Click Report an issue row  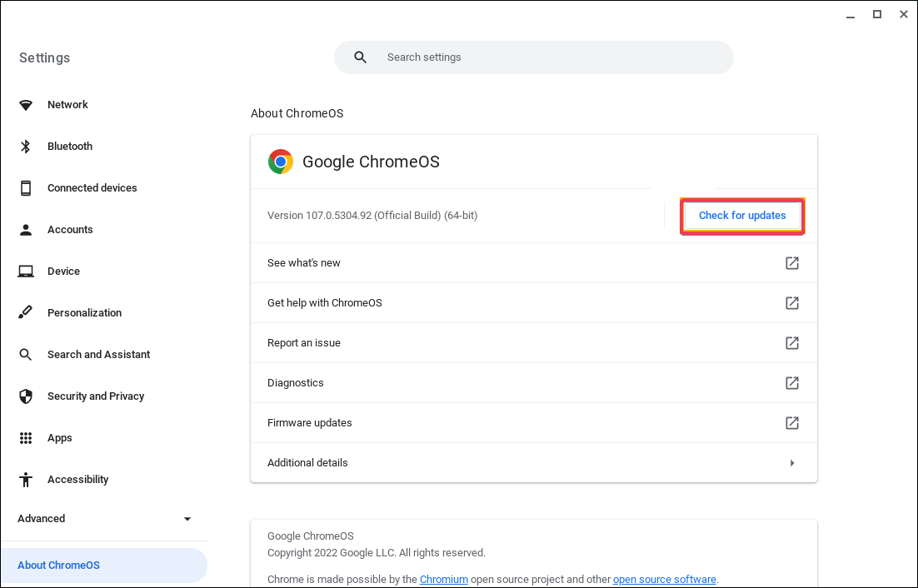(x=534, y=343)
